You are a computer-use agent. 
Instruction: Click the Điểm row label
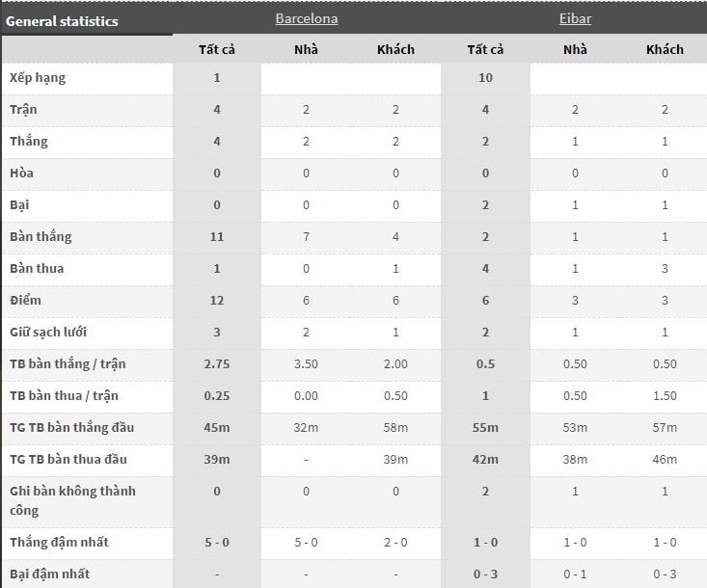click(x=27, y=301)
